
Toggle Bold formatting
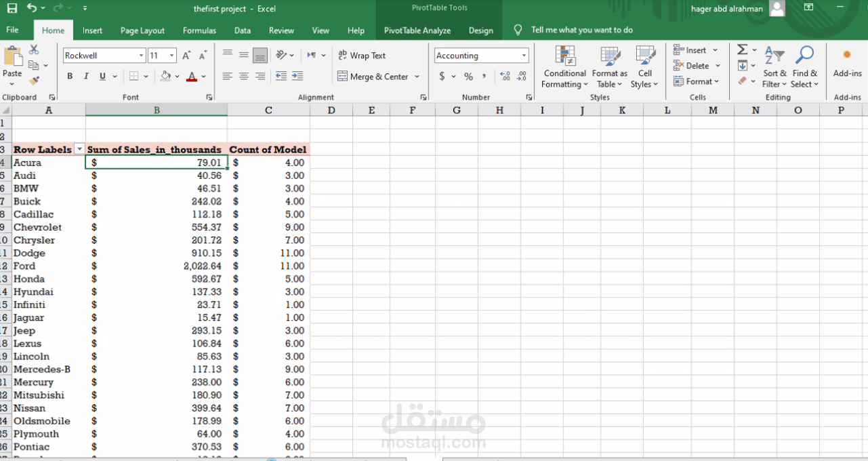(x=70, y=77)
